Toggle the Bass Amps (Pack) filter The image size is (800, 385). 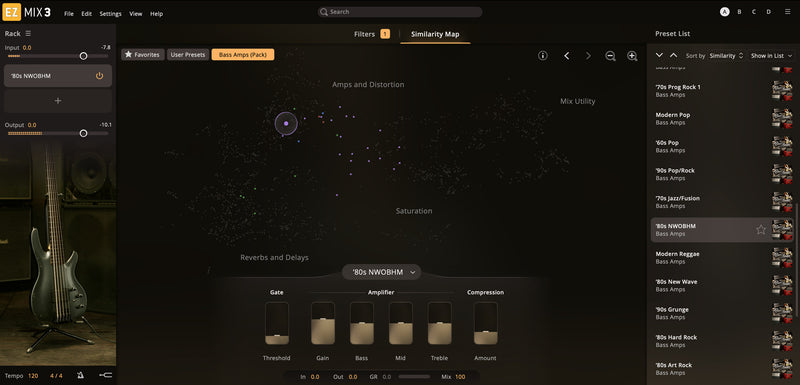click(x=243, y=55)
